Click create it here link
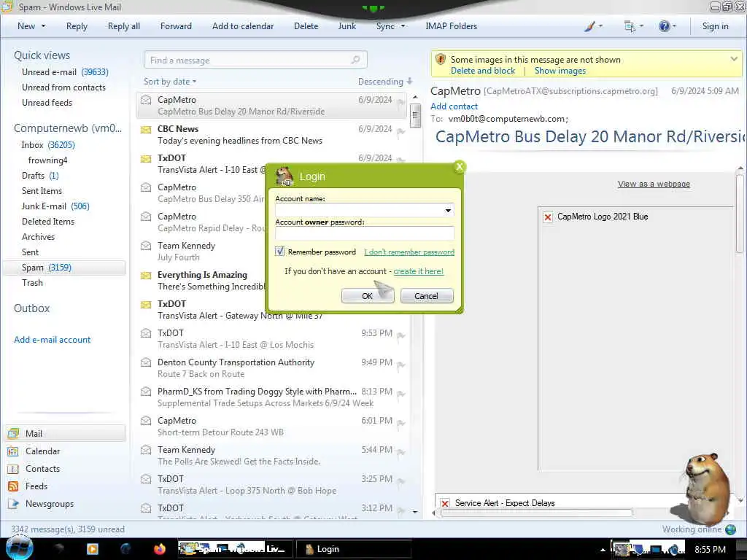 click(x=418, y=271)
